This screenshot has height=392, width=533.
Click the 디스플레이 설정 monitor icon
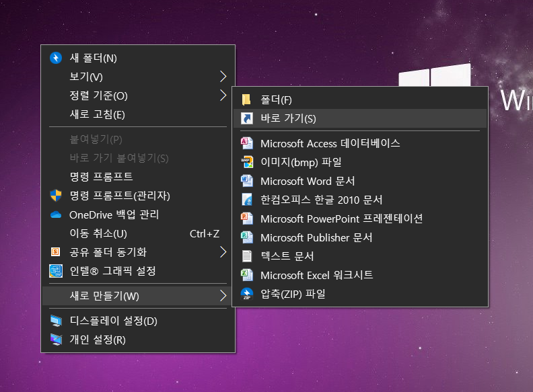(56, 321)
